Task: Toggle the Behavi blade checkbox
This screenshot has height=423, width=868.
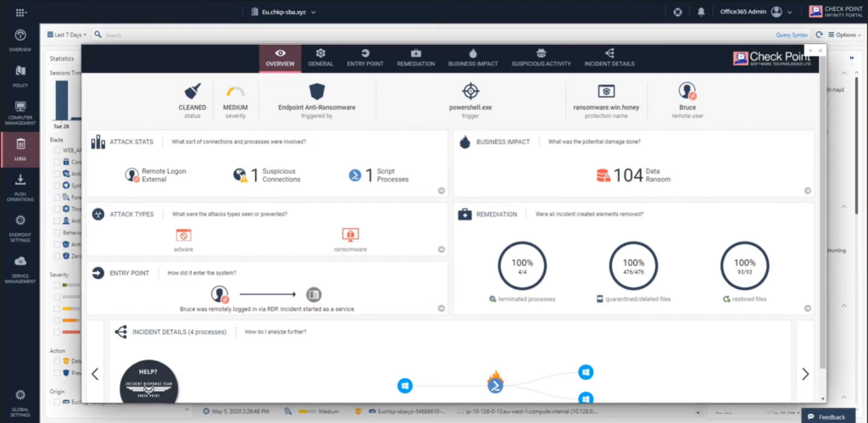Action: point(57,232)
